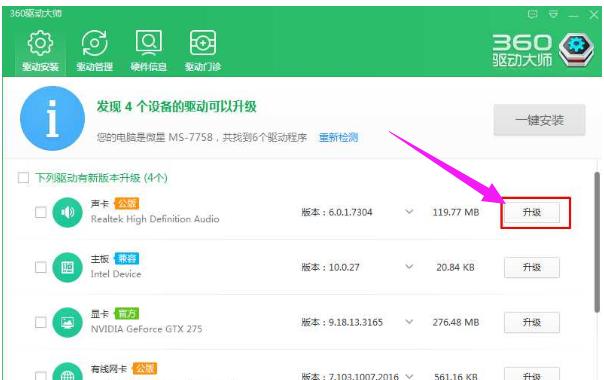Expand version dropdown for 10.0.27
This screenshot has width=604, height=380.
[409, 267]
